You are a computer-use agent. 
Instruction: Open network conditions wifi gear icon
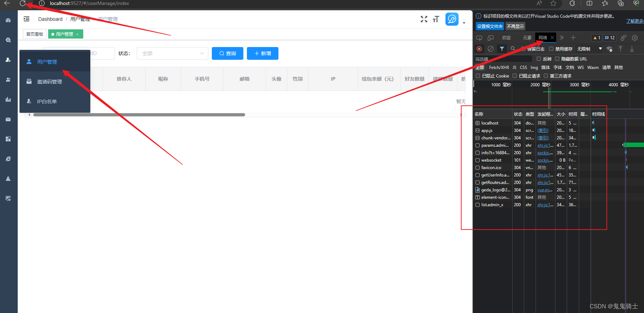[610, 49]
